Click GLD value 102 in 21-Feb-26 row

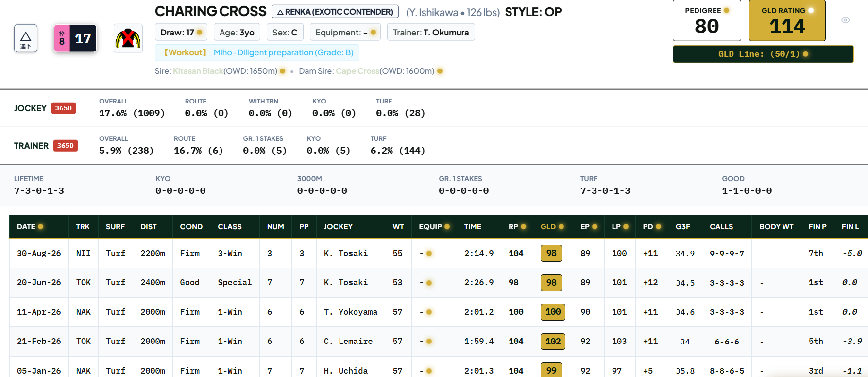click(553, 341)
